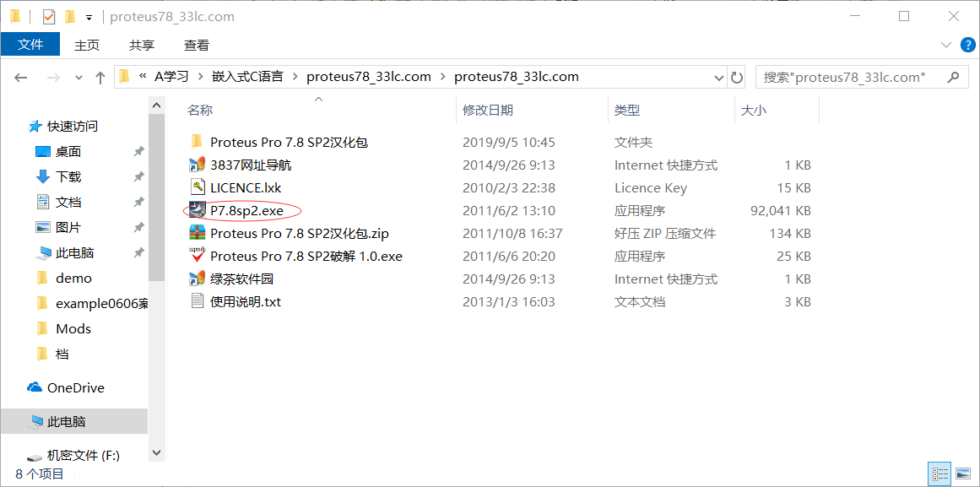Sort by the 大小 column header
Viewport: 980px width, 487px height.
(753, 111)
